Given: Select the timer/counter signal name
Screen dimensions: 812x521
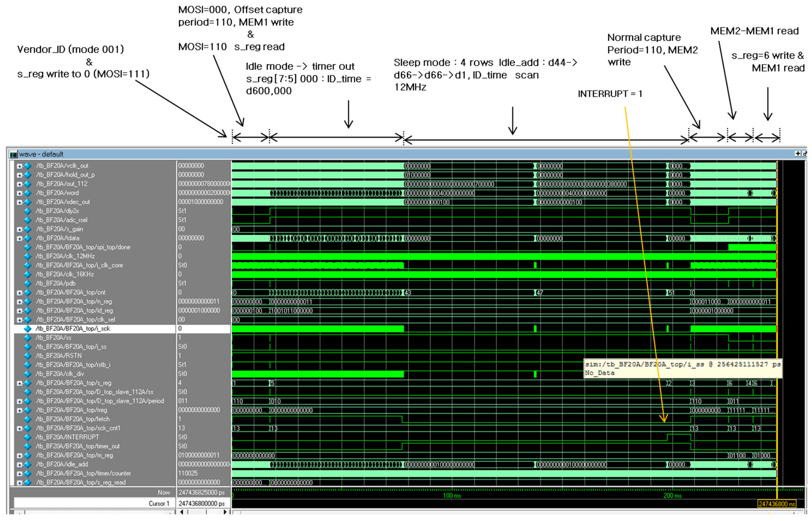Looking at the screenshot, I should (x=84, y=473).
